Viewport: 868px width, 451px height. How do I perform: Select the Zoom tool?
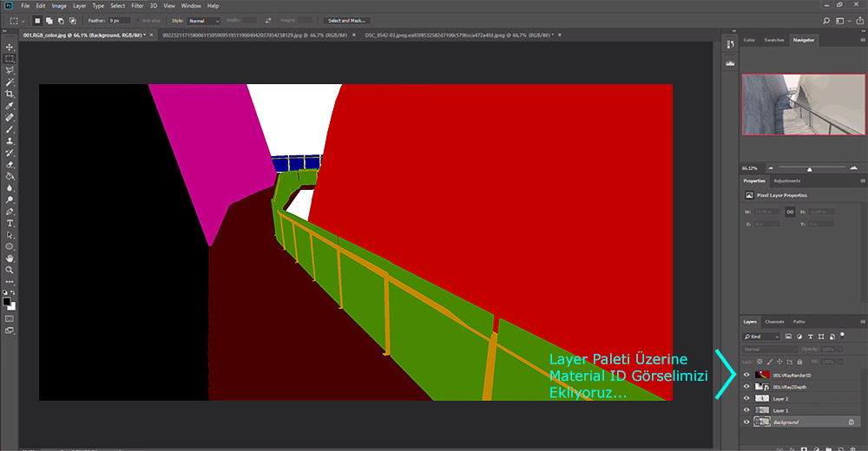point(10,270)
